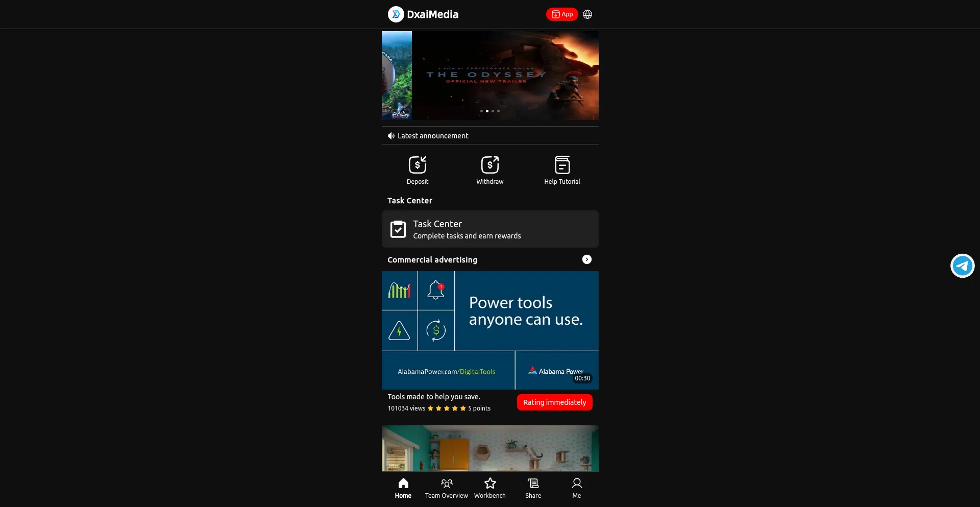Open the Task Center rewards card
The image size is (980, 507).
point(490,229)
